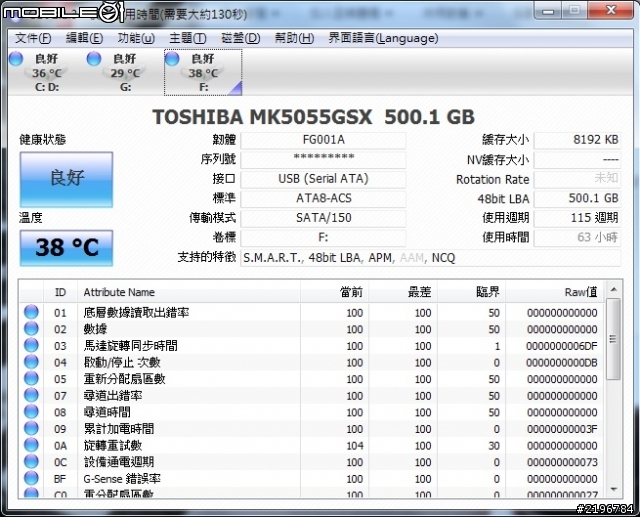The image size is (640, 517).
Task: Click status orb for attribute 04
Action: pyautogui.click(x=31, y=362)
